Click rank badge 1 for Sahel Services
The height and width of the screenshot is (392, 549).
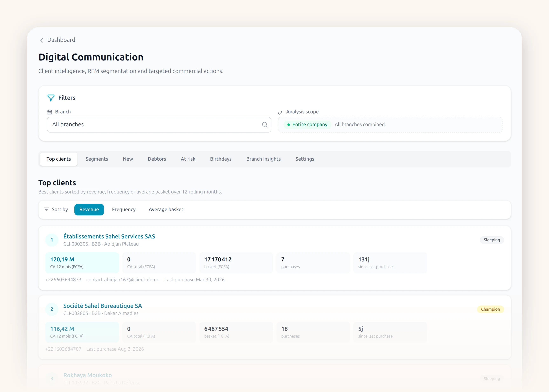click(x=52, y=240)
